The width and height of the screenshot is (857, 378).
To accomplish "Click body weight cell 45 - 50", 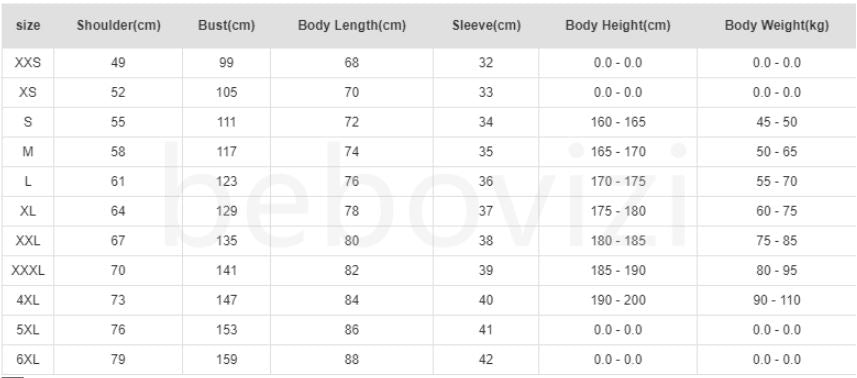I will 777,122.
